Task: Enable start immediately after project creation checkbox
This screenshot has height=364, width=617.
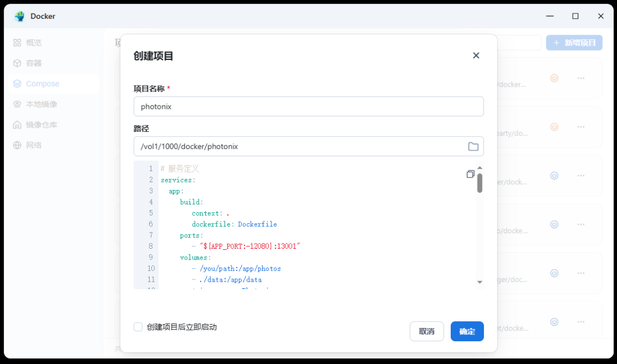Action: click(138, 327)
